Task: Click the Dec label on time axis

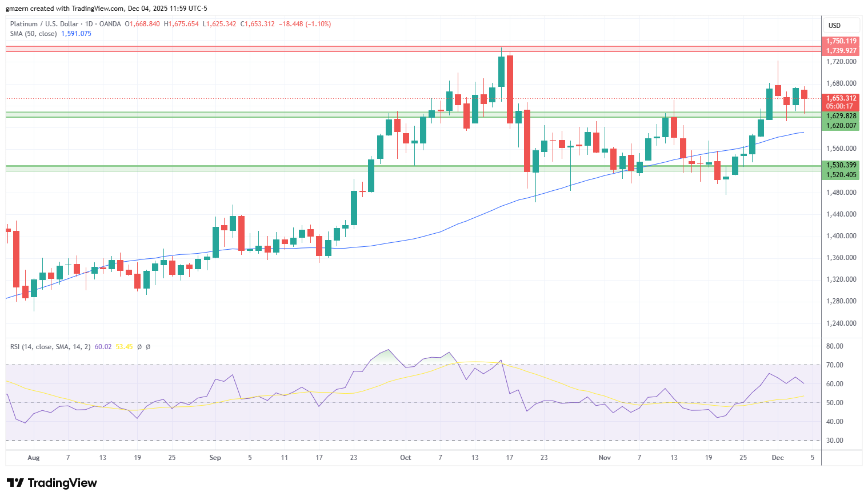Action: (x=778, y=458)
